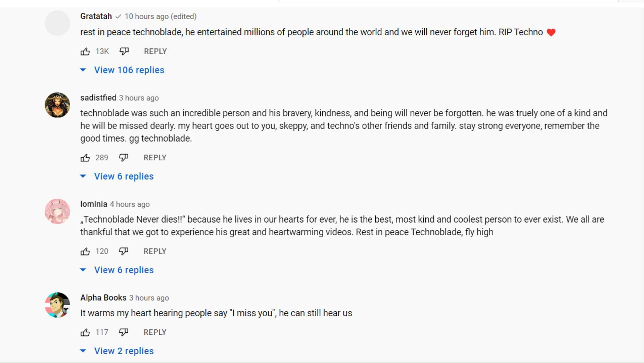Reply to Gratatah's comment
Image resolution: width=644 pixels, height=363 pixels.
155,51
